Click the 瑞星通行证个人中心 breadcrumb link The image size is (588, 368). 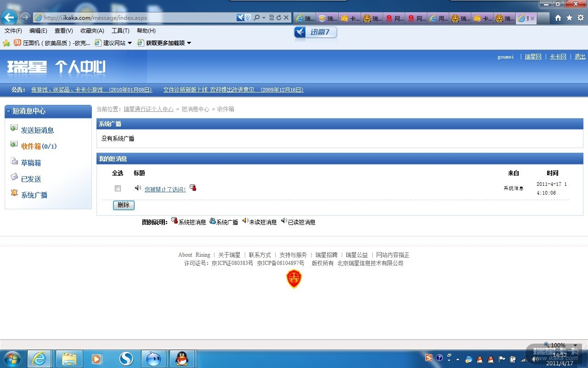[x=149, y=109]
